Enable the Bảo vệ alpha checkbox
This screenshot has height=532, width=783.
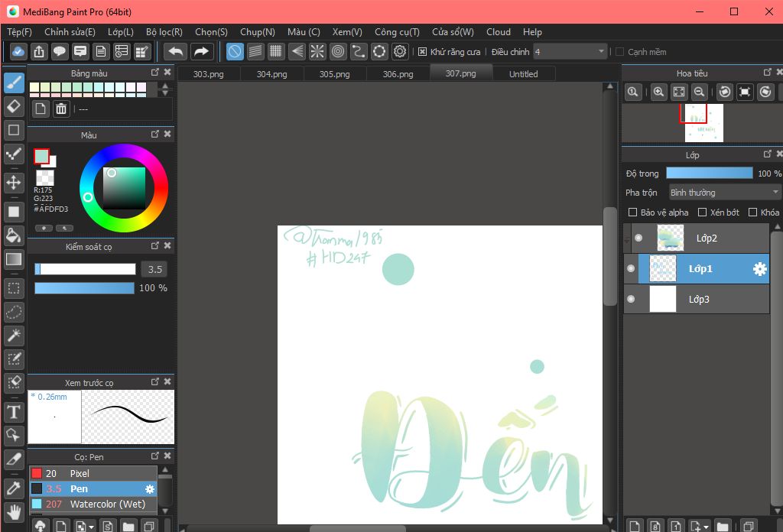(632, 212)
